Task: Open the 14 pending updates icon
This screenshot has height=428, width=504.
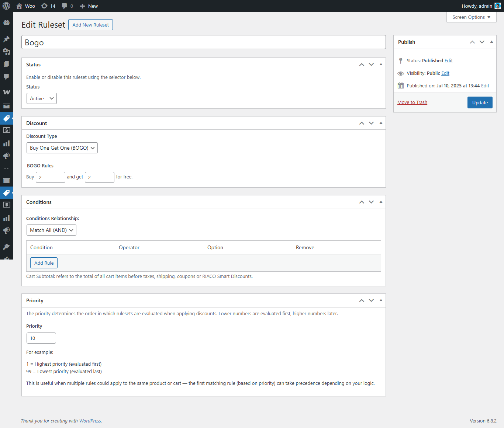Action: 44,6
